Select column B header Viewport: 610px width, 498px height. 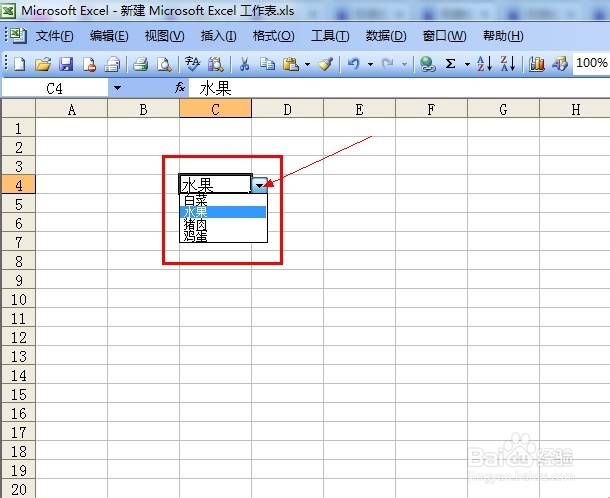[x=143, y=109]
